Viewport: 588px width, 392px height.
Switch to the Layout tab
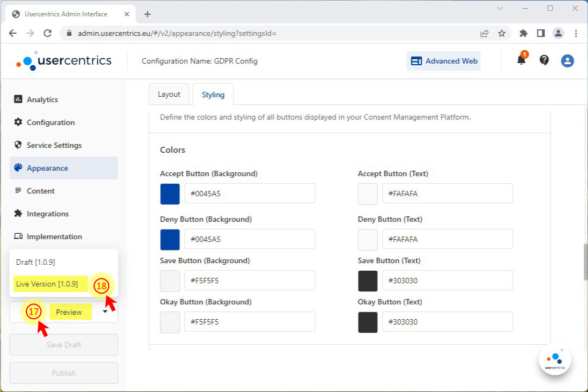(x=168, y=95)
